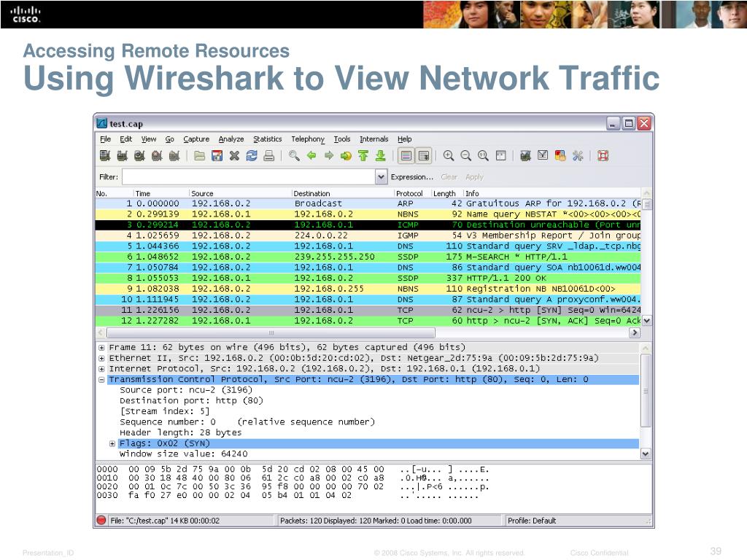
Task: Sort by the Protocol column header
Action: [413, 193]
